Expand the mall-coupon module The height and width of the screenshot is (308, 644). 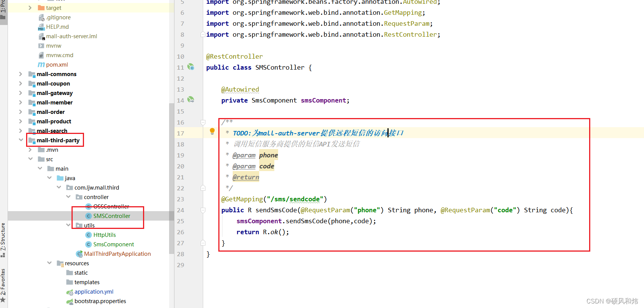20,83
